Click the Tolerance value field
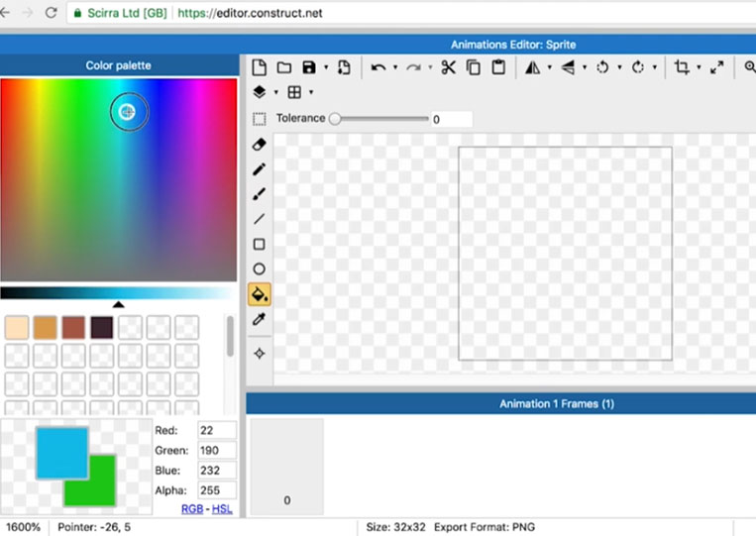The height and width of the screenshot is (536, 756). coord(451,119)
